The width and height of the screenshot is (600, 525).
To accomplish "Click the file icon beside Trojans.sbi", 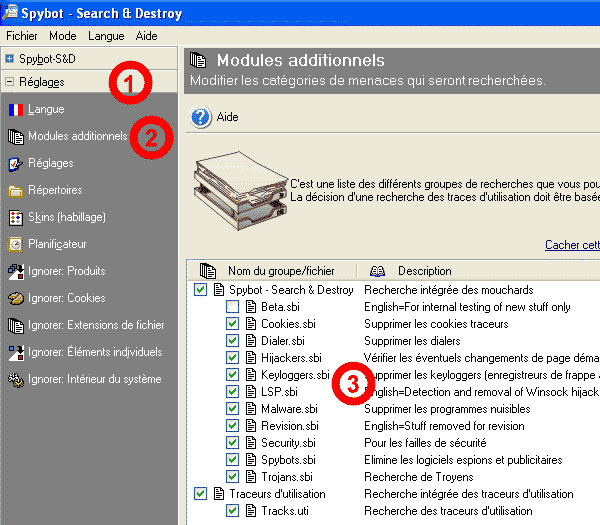I will pos(251,477).
